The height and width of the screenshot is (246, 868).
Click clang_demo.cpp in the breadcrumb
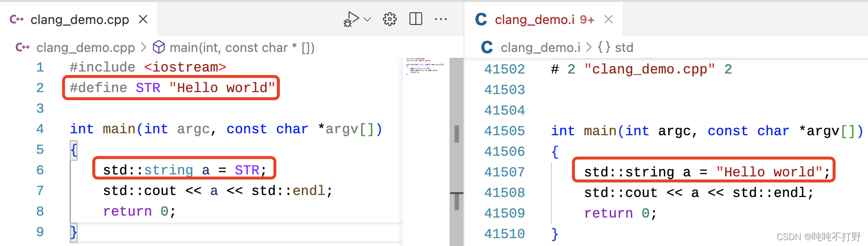click(x=85, y=48)
